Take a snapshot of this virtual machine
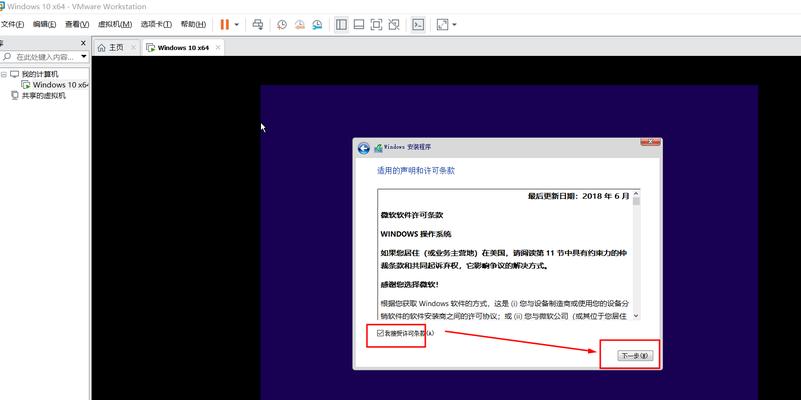 coord(282,25)
